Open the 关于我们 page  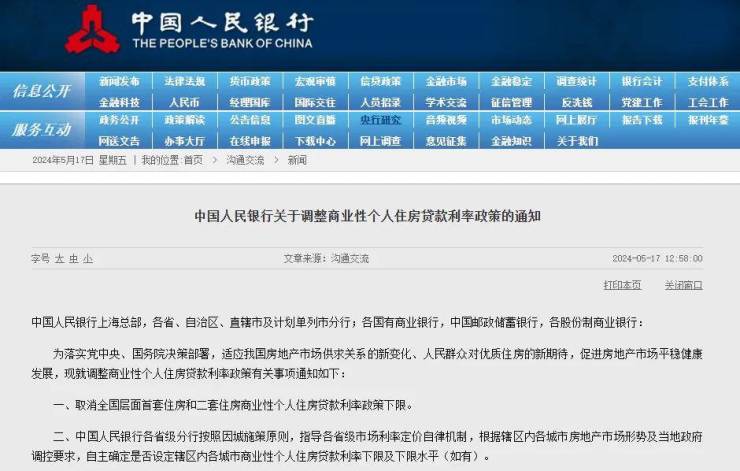(x=577, y=141)
